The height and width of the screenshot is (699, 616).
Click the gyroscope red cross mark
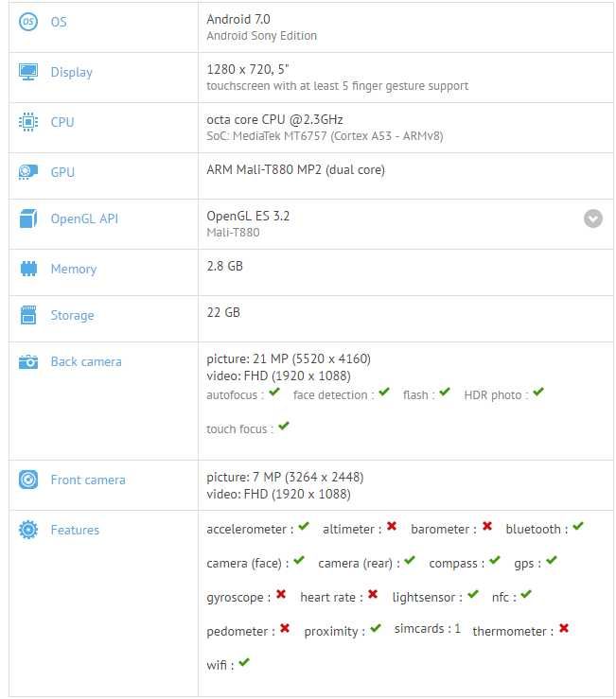(281, 594)
